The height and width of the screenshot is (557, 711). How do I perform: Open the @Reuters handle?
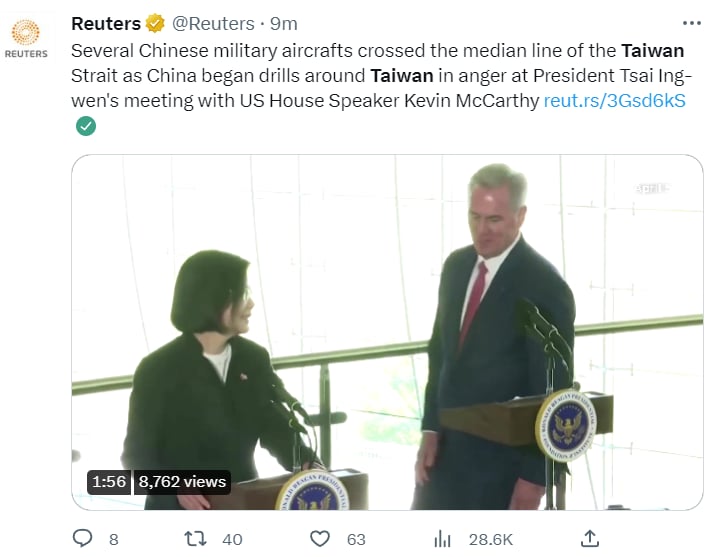pyautogui.click(x=213, y=24)
